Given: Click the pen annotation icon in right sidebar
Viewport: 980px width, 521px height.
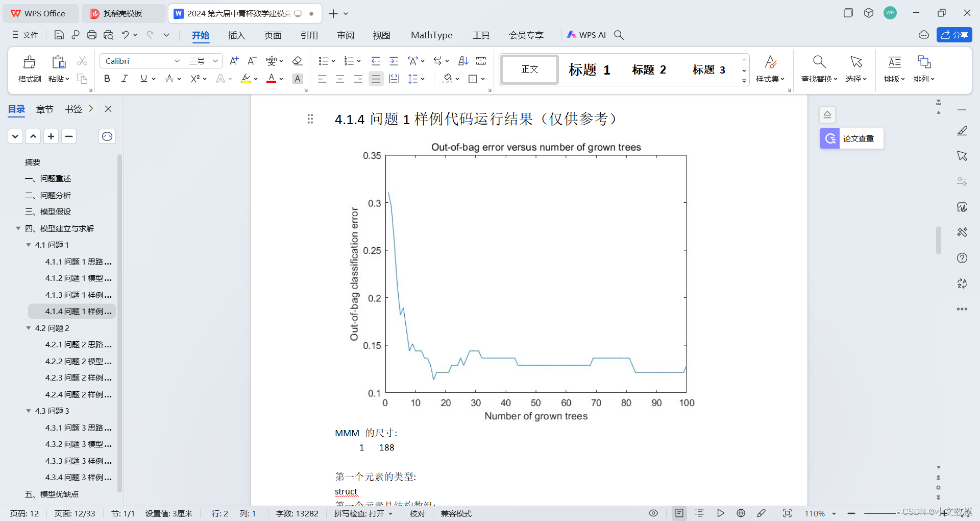Looking at the screenshot, I should (x=962, y=131).
